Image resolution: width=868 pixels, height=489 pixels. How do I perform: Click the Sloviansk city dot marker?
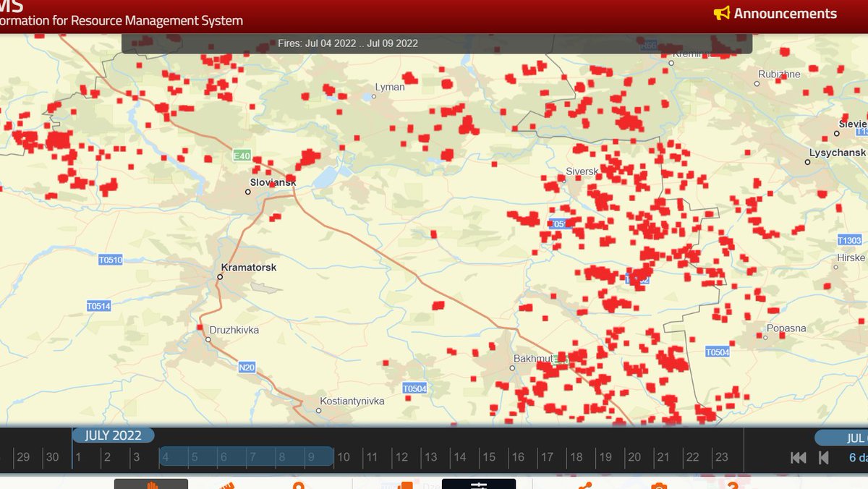248,192
